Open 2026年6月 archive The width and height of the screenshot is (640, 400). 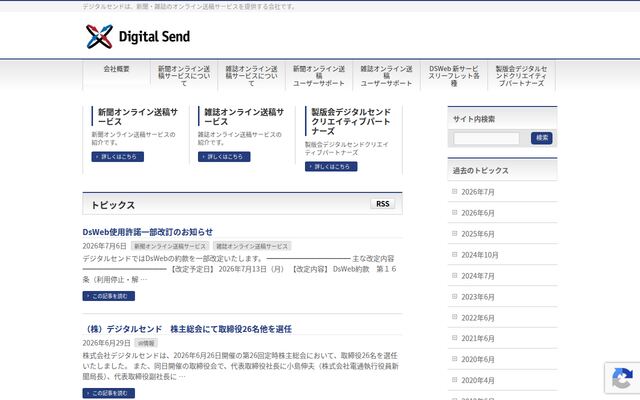(478, 213)
